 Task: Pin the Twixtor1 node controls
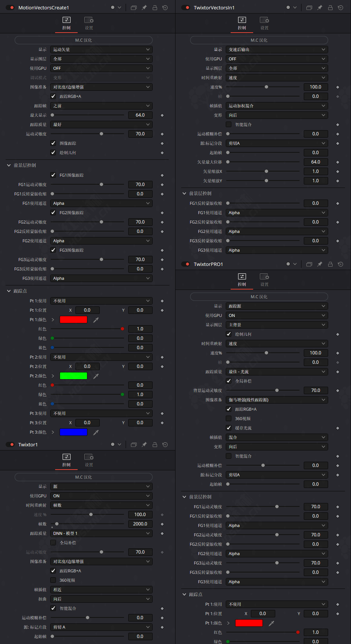pos(144,444)
